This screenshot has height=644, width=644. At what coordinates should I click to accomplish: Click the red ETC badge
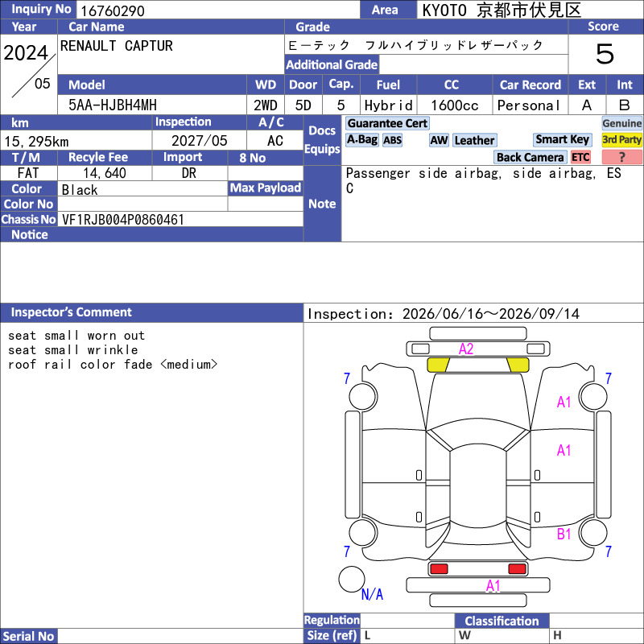pos(580,157)
